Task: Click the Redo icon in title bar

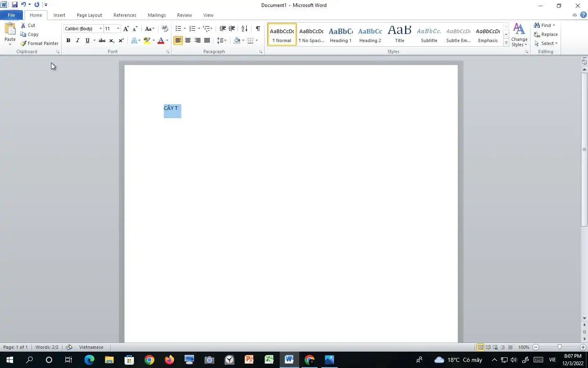Action: coord(37,5)
